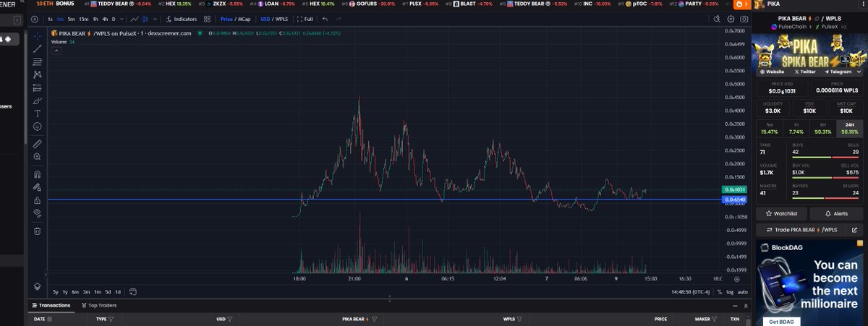Switch to 1s timeframe

(49, 19)
